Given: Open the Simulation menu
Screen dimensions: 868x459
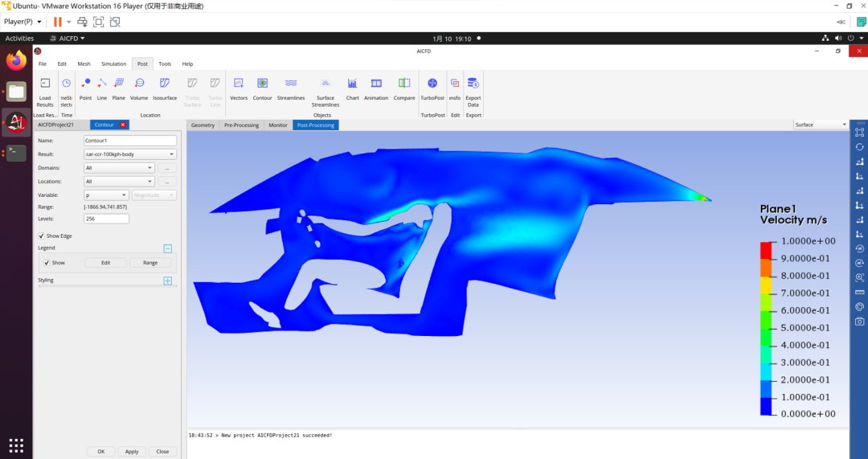Looking at the screenshot, I should click(113, 64).
